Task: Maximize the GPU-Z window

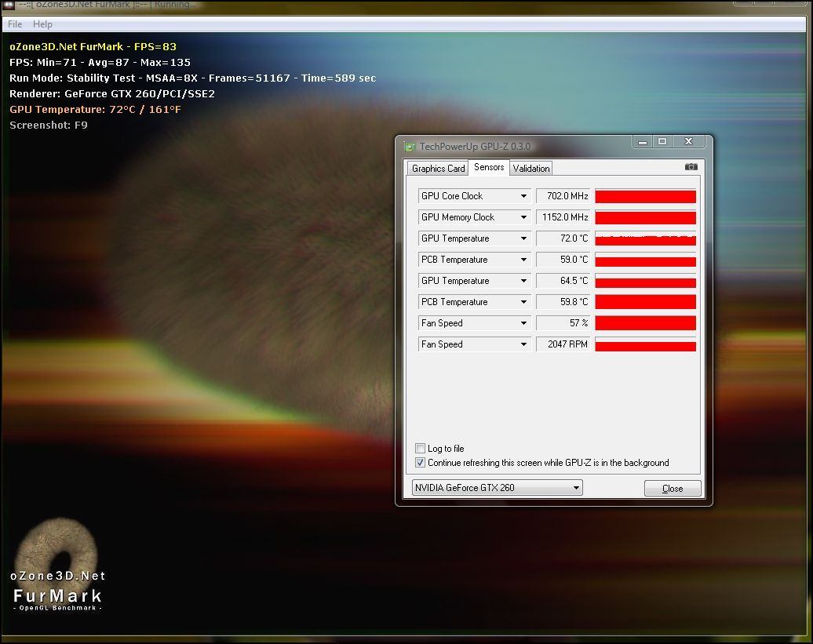Action: click(x=662, y=141)
